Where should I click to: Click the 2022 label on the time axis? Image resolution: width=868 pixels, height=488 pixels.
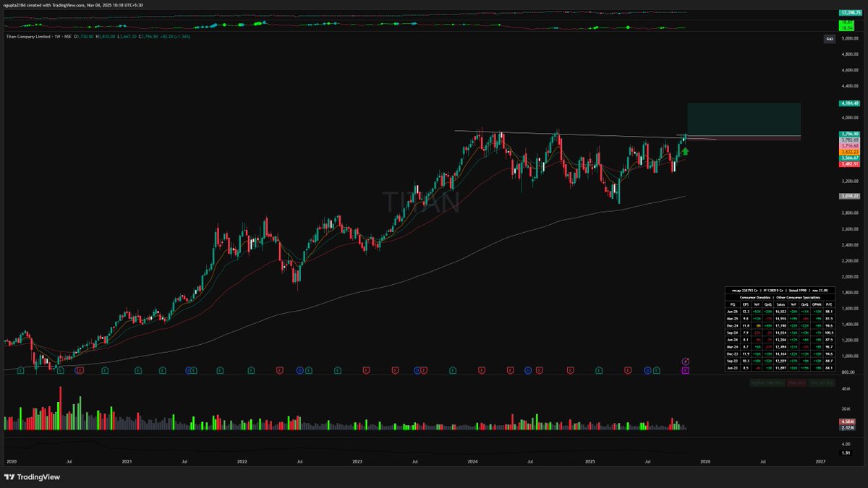(x=242, y=461)
